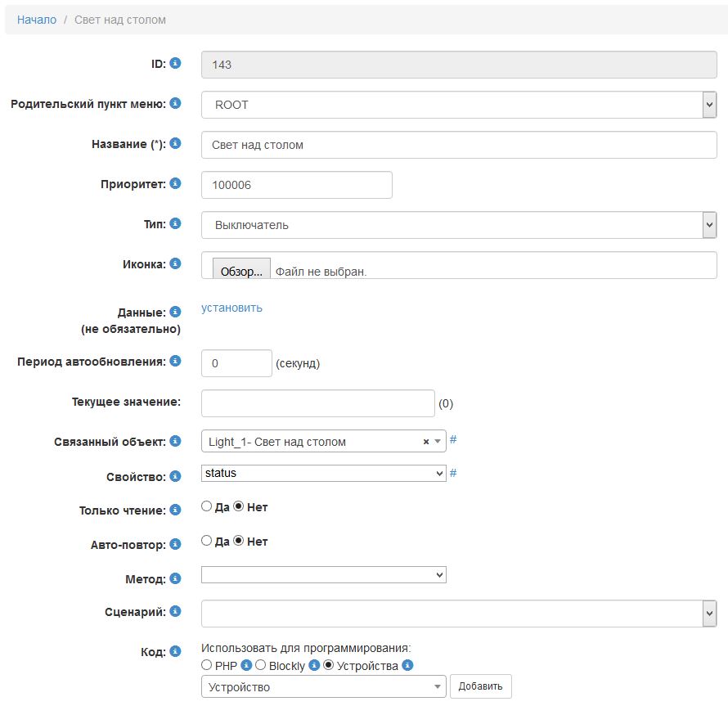Click the info icon beside Сценарий
Viewport: 728px width, 706px height.
point(176,611)
